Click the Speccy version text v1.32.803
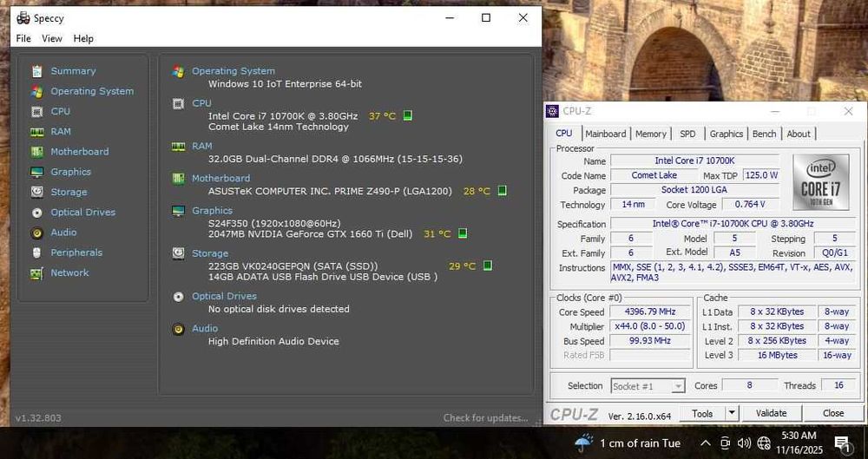 tap(38, 418)
